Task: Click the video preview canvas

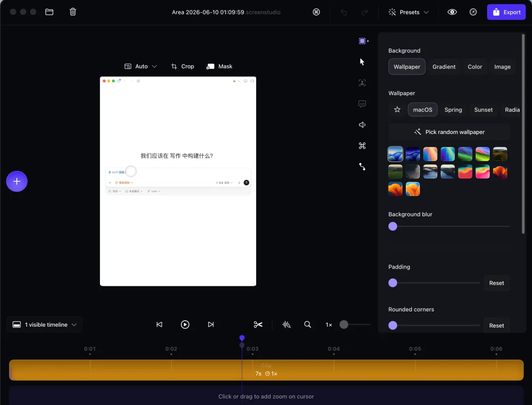Action: pyautogui.click(x=178, y=181)
